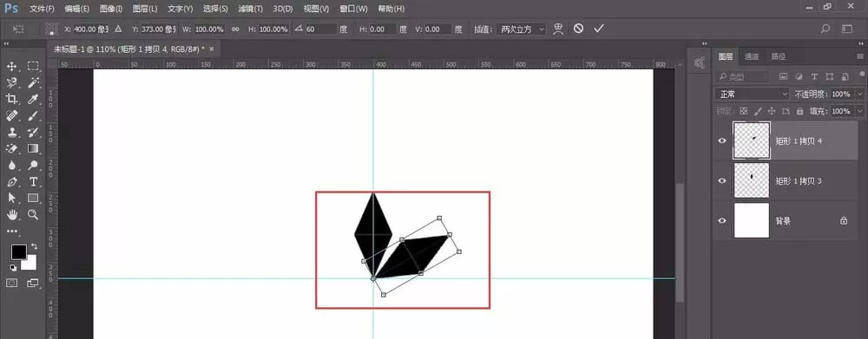Select the Zoom tool

point(33,214)
